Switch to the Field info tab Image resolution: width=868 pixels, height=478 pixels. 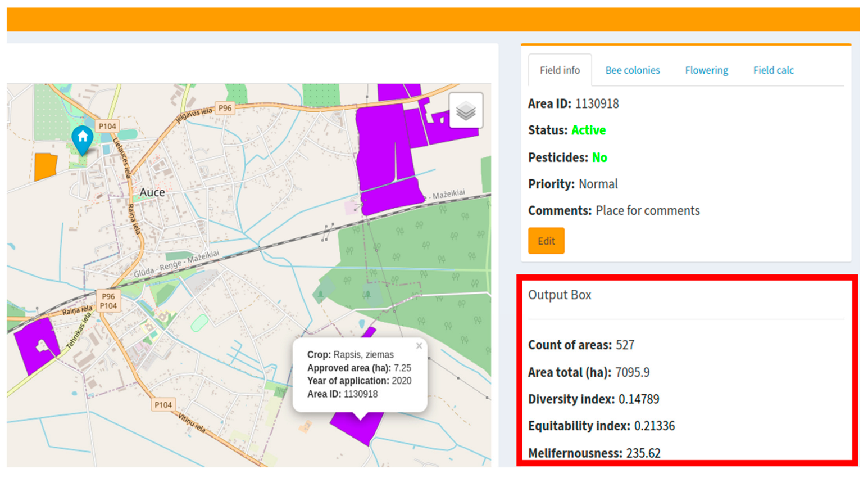(x=560, y=70)
